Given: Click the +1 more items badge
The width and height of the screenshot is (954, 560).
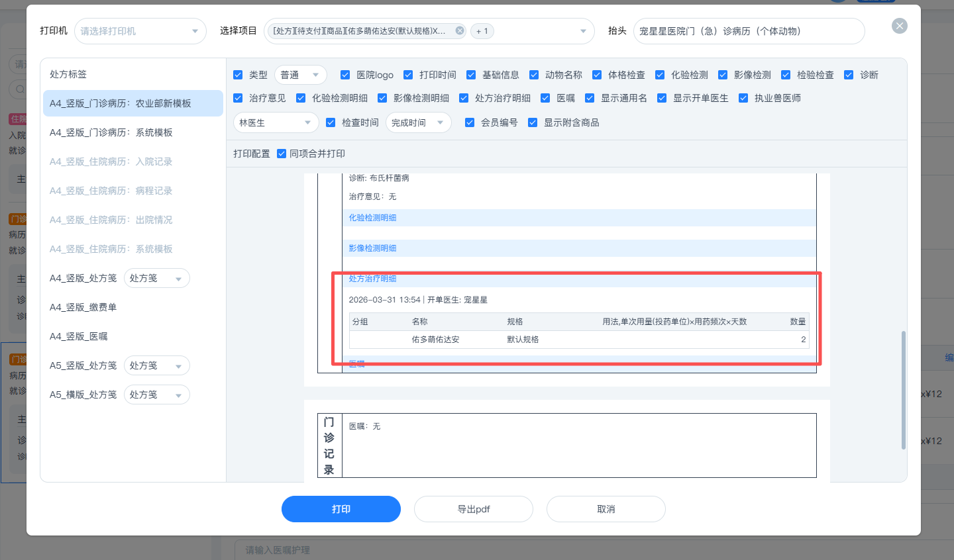Looking at the screenshot, I should [482, 31].
